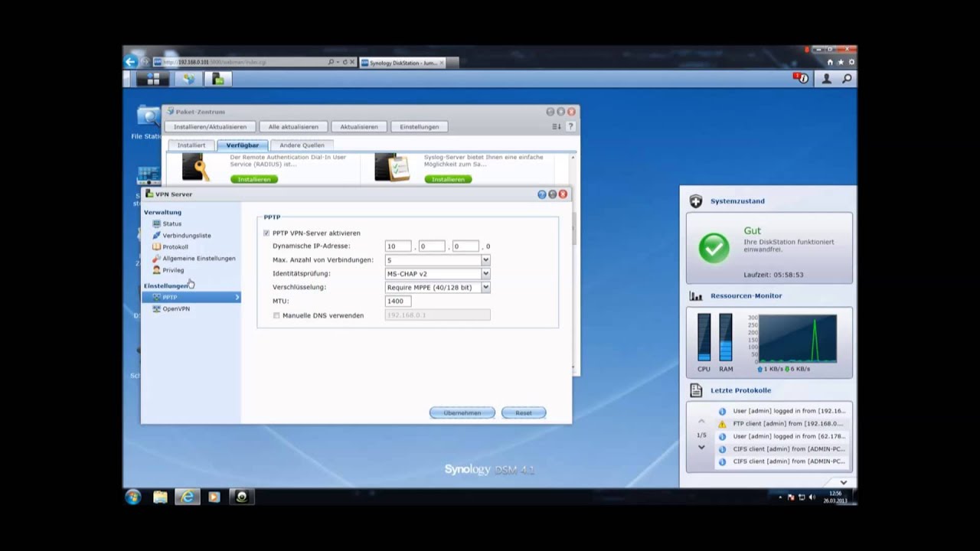Image resolution: width=980 pixels, height=551 pixels.
Task: Open Protokoll in the VPN sidebar
Action: coord(175,246)
